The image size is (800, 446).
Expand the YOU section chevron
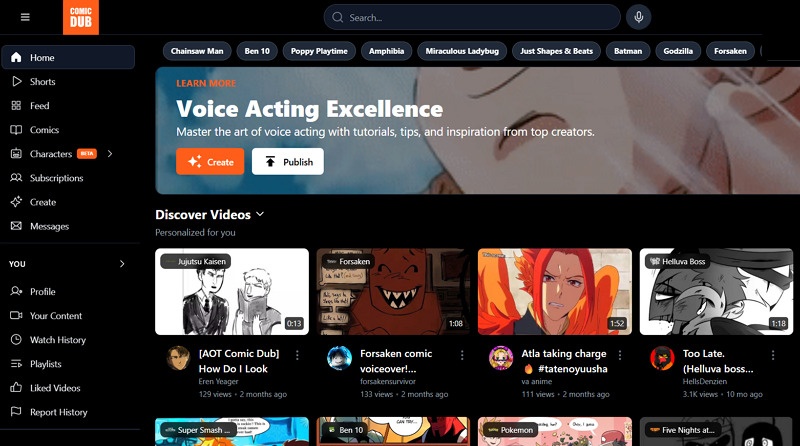[122, 264]
